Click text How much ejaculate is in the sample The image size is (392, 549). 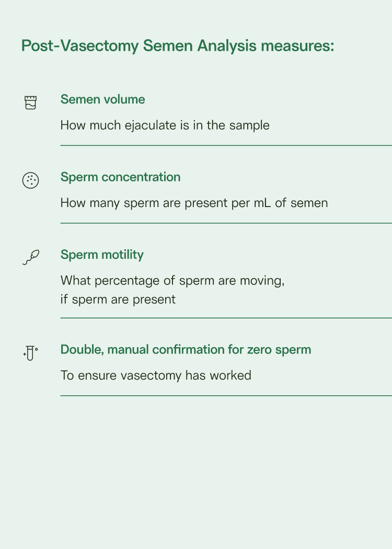[165, 125]
